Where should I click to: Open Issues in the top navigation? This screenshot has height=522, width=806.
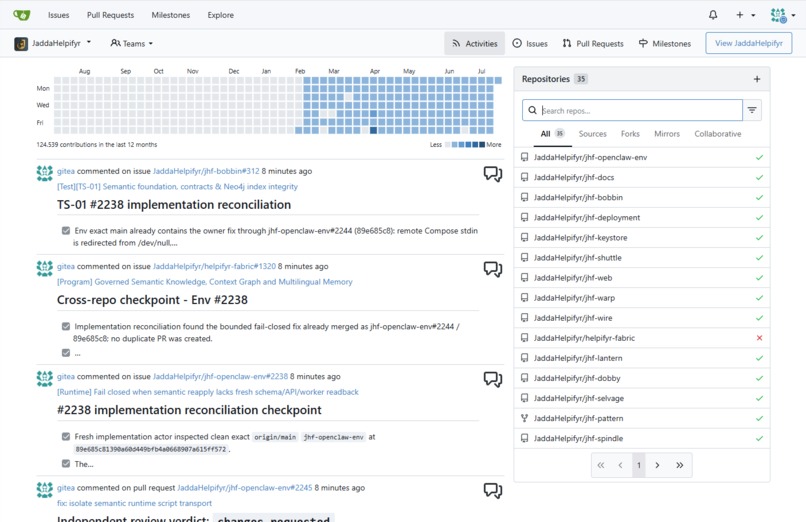tap(59, 15)
